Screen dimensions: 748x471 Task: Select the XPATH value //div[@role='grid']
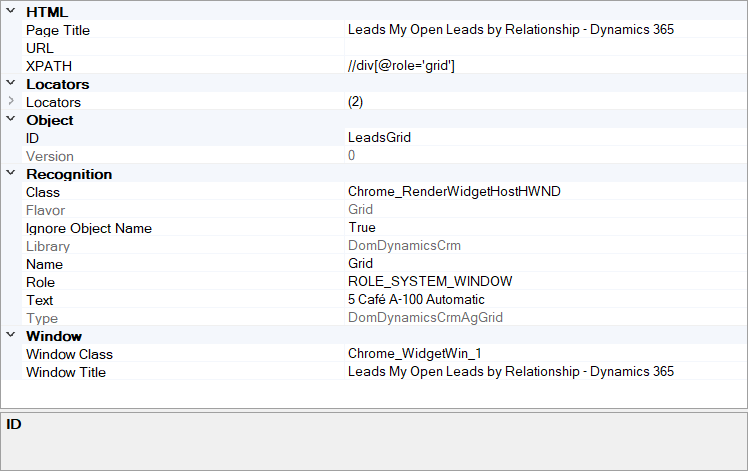pos(402,66)
